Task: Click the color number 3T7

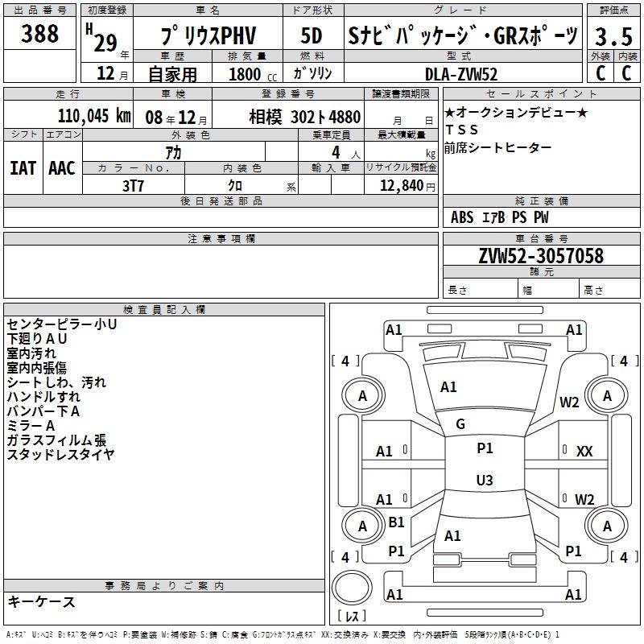Action: tap(133, 186)
